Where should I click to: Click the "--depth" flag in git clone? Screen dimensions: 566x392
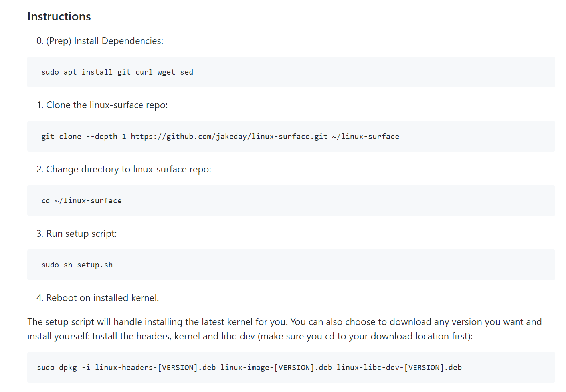[101, 137]
